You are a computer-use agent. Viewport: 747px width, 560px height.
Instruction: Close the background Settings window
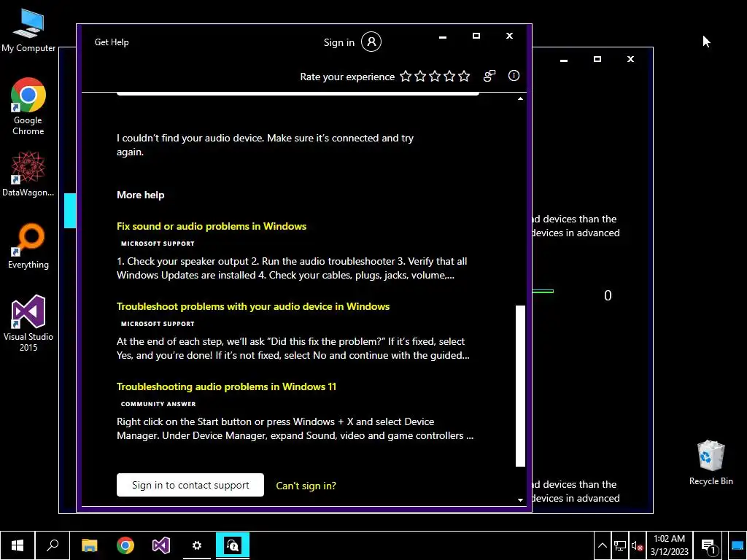(x=630, y=60)
